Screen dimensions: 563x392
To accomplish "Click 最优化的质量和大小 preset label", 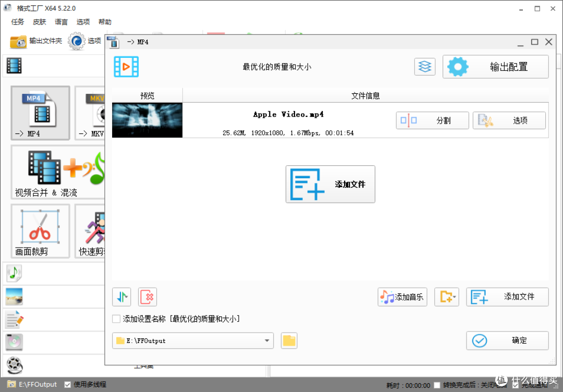I will (x=277, y=67).
